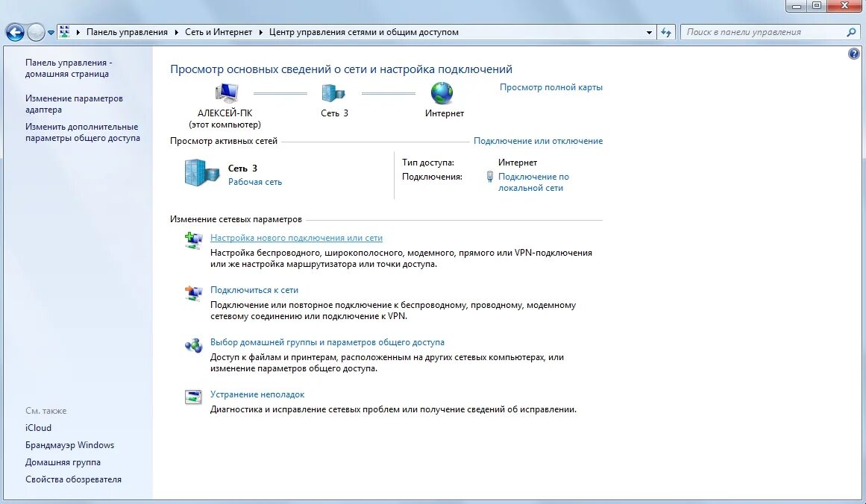Click 'АЛЕКСЕЙ-ПК (этот компьютер)' label
This screenshot has height=504, width=866.
pyautogui.click(x=225, y=119)
